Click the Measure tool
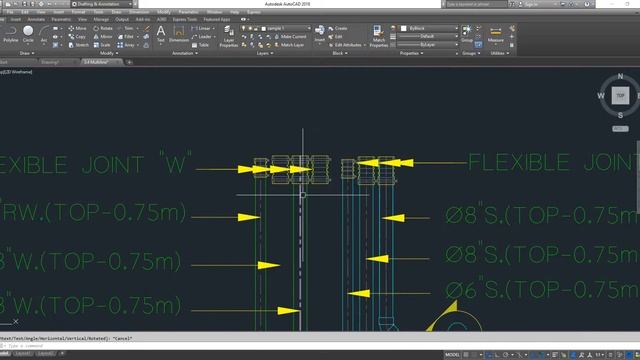640x360 pixels. click(x=496, y=34)
